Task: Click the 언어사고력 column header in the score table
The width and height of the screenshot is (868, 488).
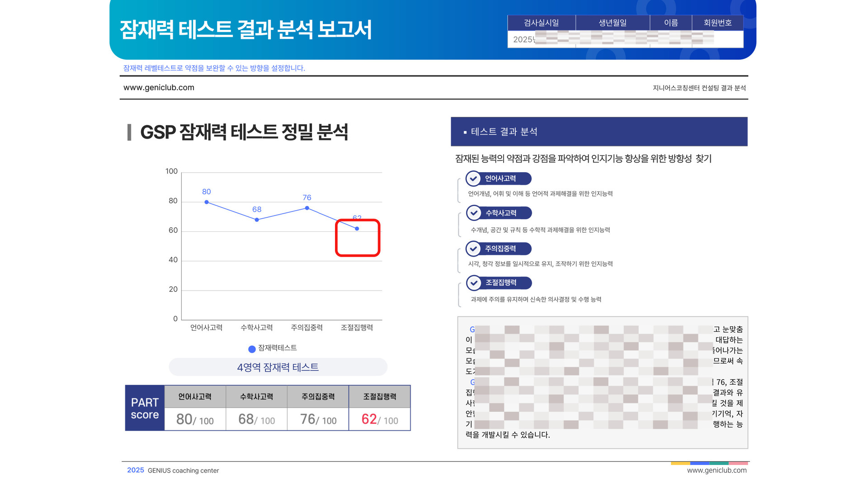Action: 195,397
